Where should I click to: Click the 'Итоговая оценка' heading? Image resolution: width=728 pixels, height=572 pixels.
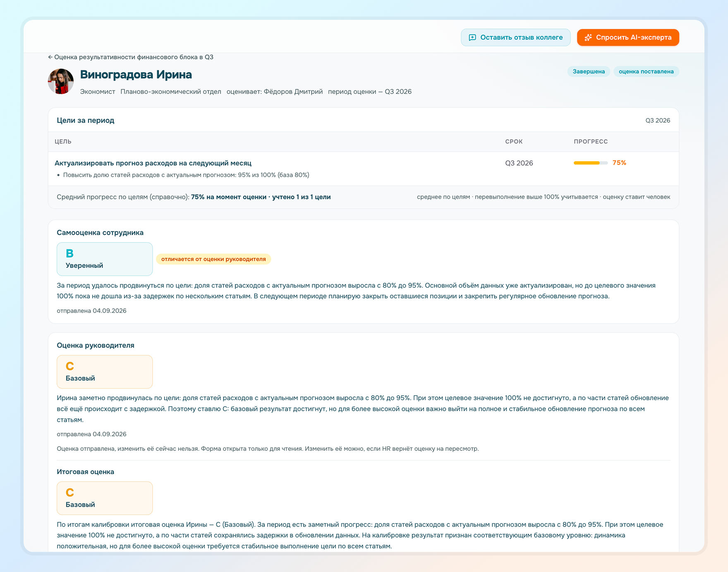(x=86, y=472)
